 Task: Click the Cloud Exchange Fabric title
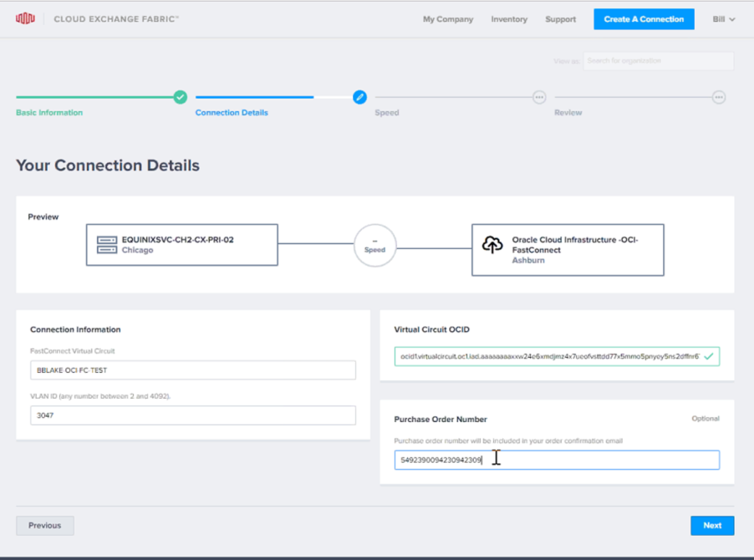pos(116,19)
